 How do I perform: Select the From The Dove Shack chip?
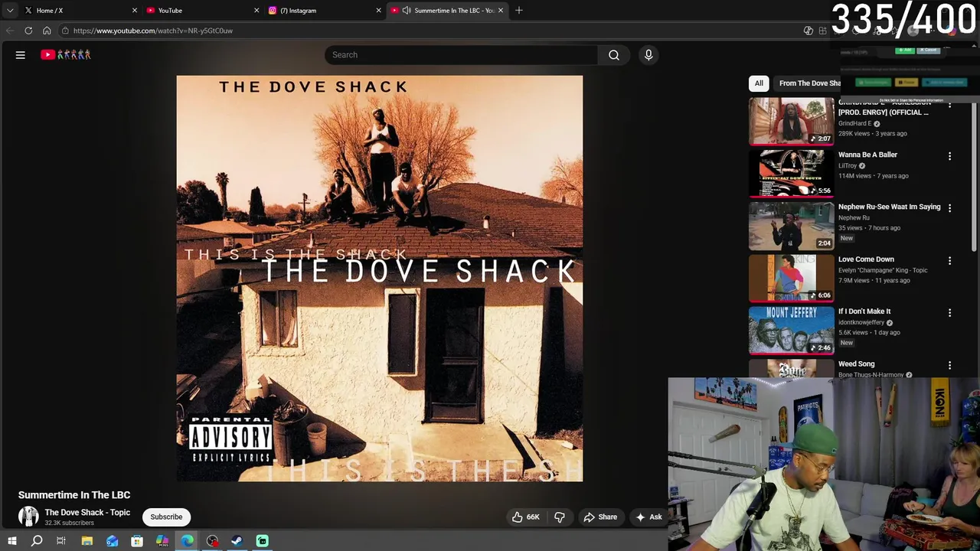[808, 83]
